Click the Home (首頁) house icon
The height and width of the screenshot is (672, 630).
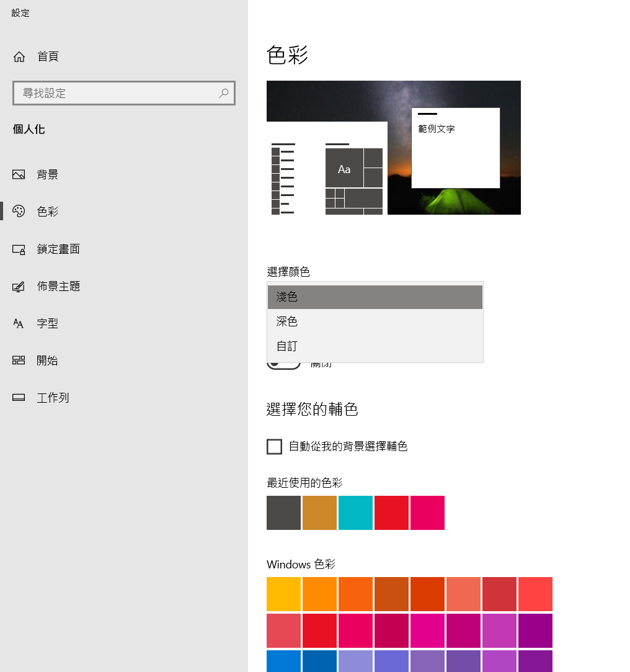tap(19, 56)
